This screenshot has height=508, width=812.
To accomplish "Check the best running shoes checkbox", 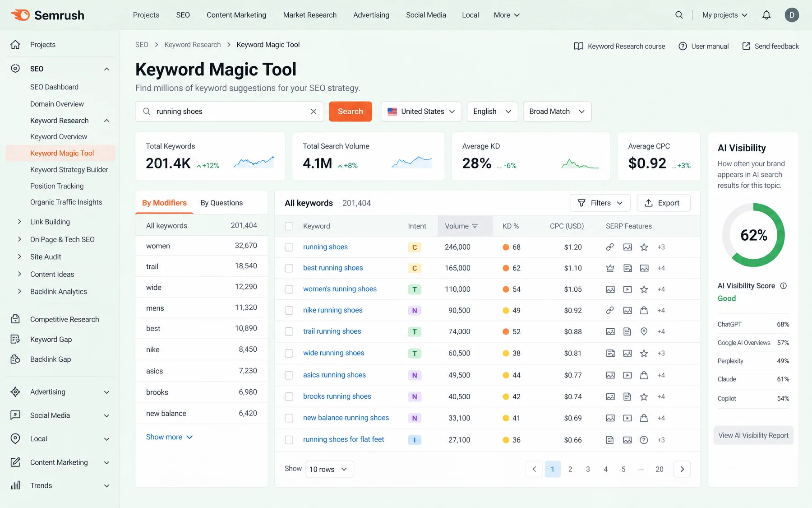I will click(289, 268).
